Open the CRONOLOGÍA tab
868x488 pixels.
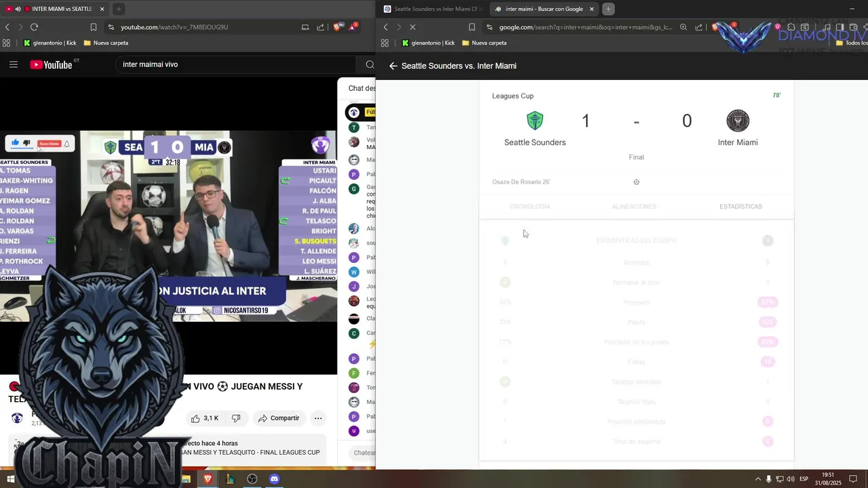530,206
